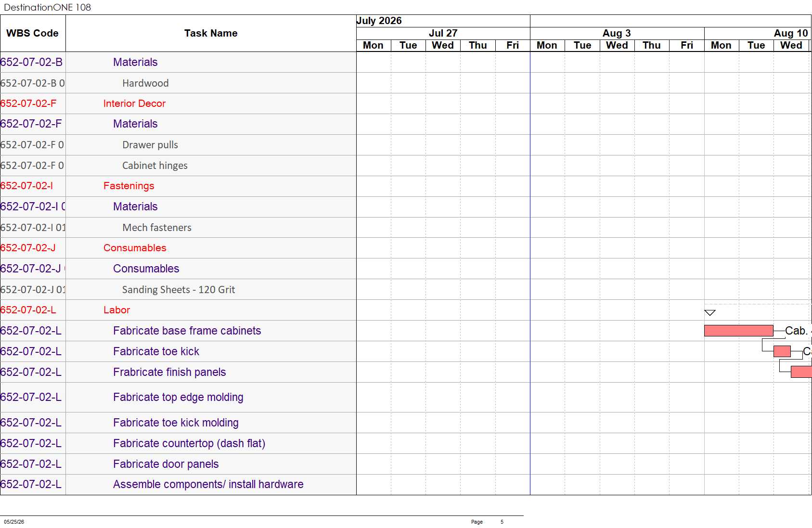Select the Aug 3 week header
812x528 pixels.
(x=617, y=33)
